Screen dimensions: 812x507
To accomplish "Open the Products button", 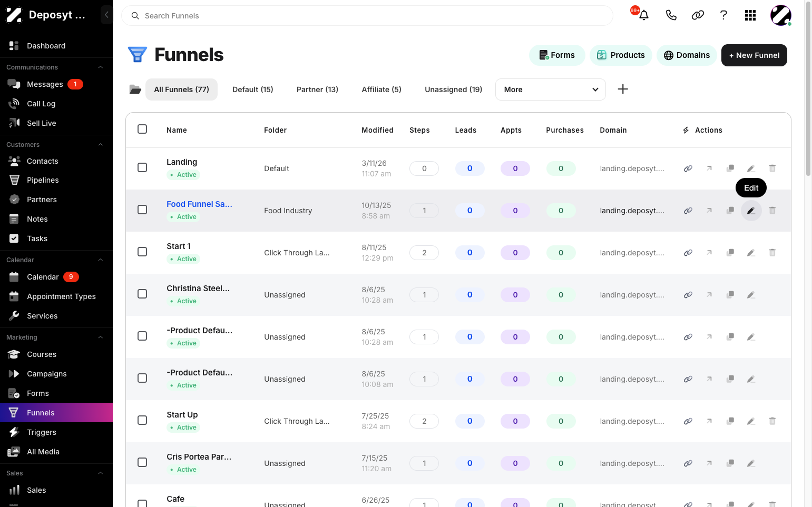I will click(621, 55).
